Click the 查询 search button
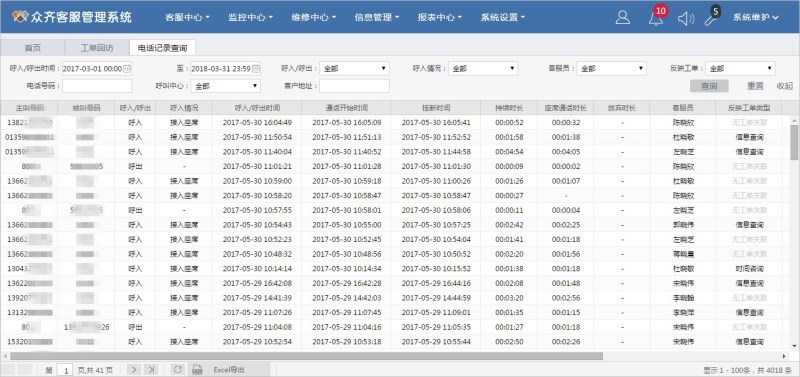This screenshot has width=800, height=377. 709,86
